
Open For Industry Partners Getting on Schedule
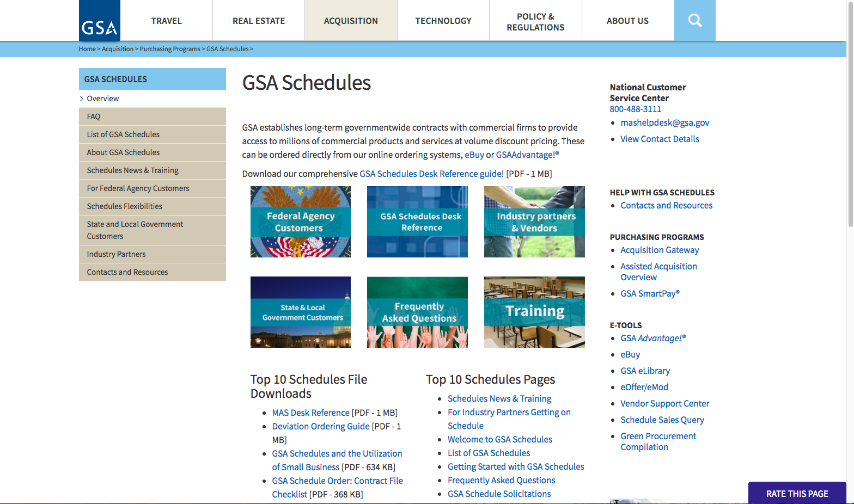click(509, 419)
